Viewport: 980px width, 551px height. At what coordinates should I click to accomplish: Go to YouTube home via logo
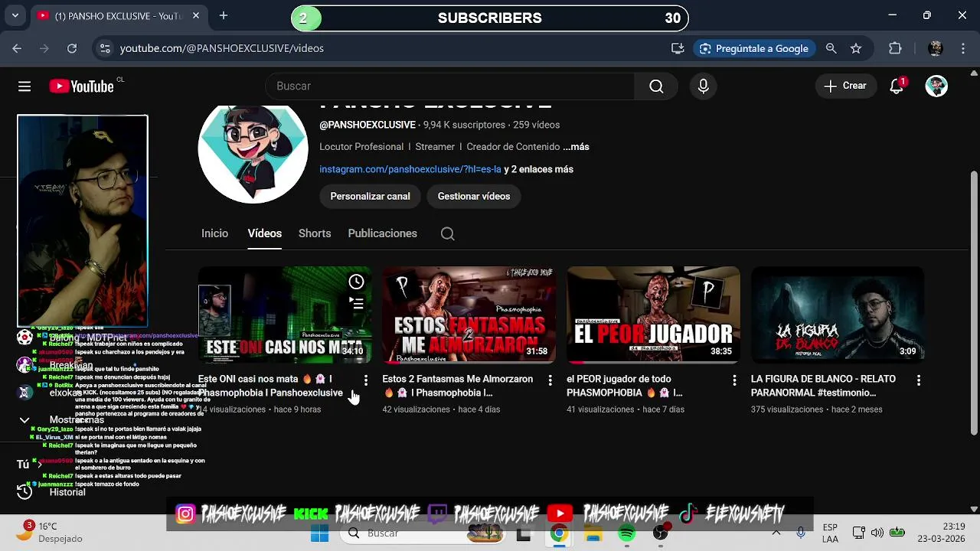81,86
